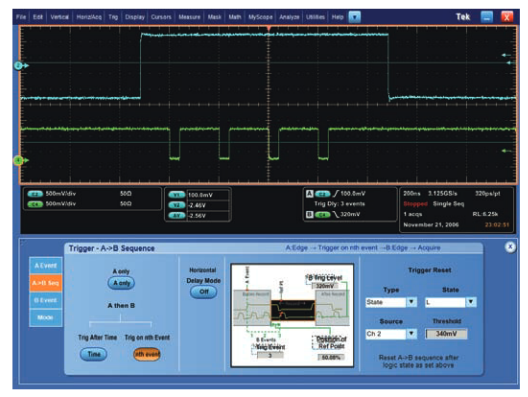This screenshot has height=397, width=528.
Task: Click the A only trigger button
Action: click(x=121, y=283)
